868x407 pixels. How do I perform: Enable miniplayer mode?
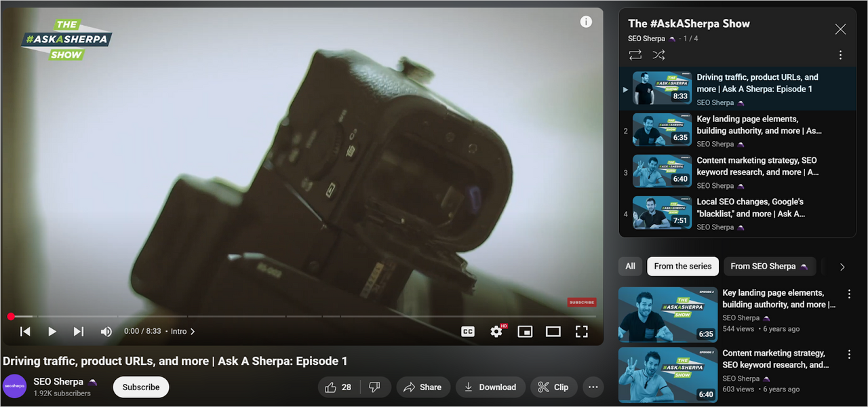point(525,332)
